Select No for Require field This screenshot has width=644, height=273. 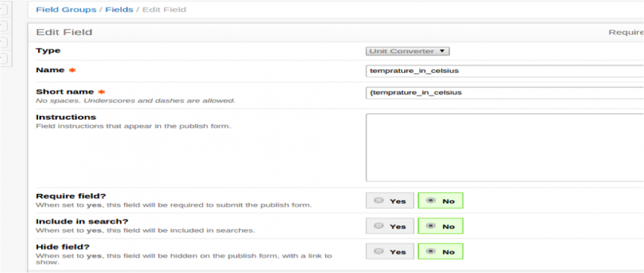pyautogui.click(x=440, y=201)
